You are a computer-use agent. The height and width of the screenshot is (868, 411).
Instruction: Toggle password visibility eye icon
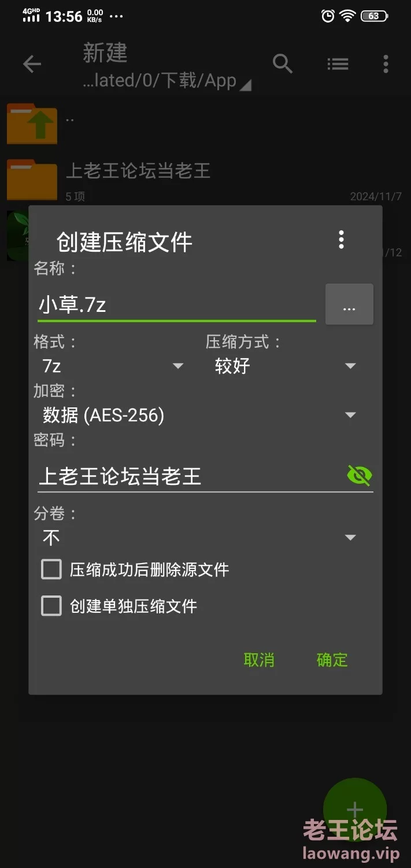(x=359, y=476)
